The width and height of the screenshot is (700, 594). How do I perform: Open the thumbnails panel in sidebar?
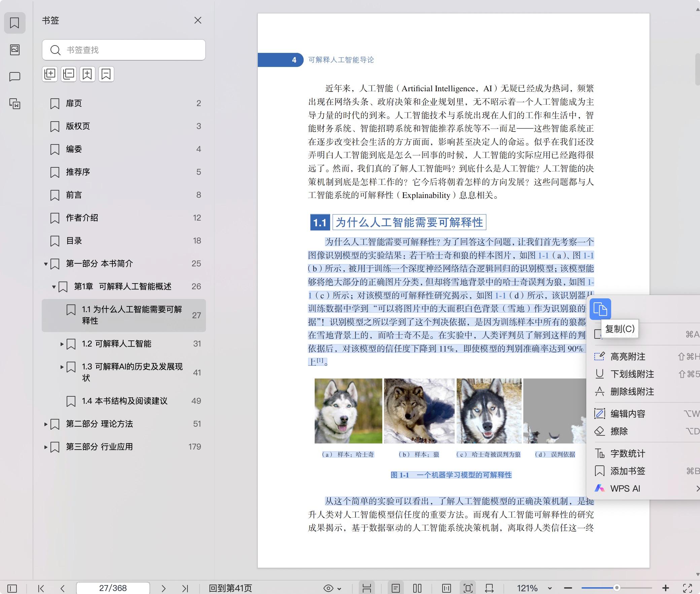[14, 50]
